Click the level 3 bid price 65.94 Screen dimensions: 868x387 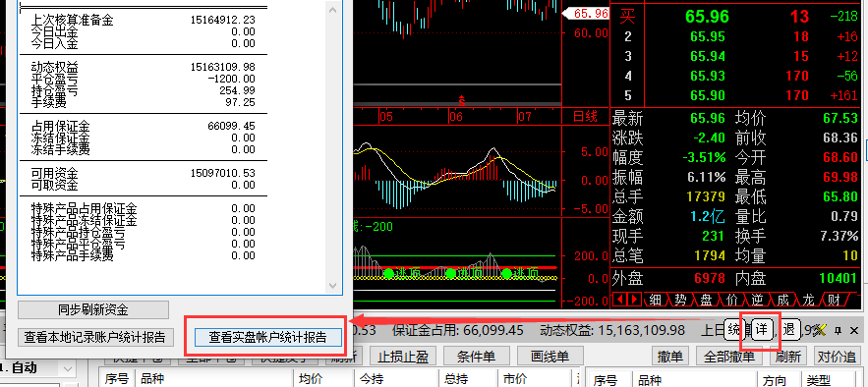click(708, 56)
